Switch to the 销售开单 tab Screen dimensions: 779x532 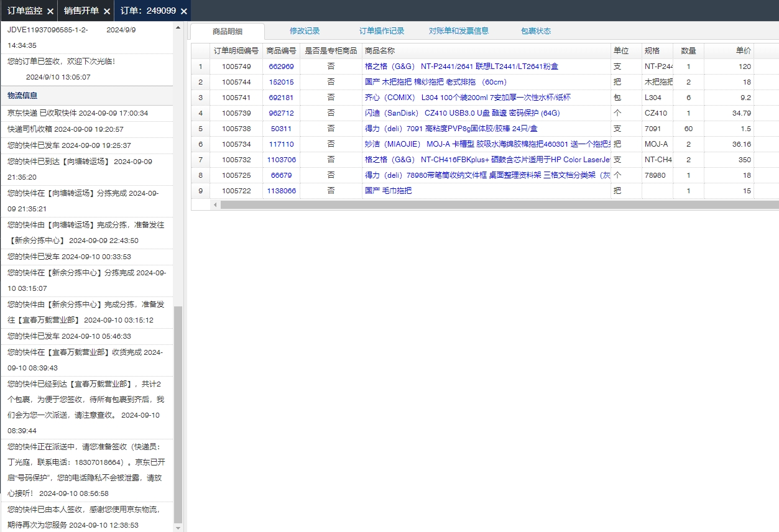coord(81,11)
